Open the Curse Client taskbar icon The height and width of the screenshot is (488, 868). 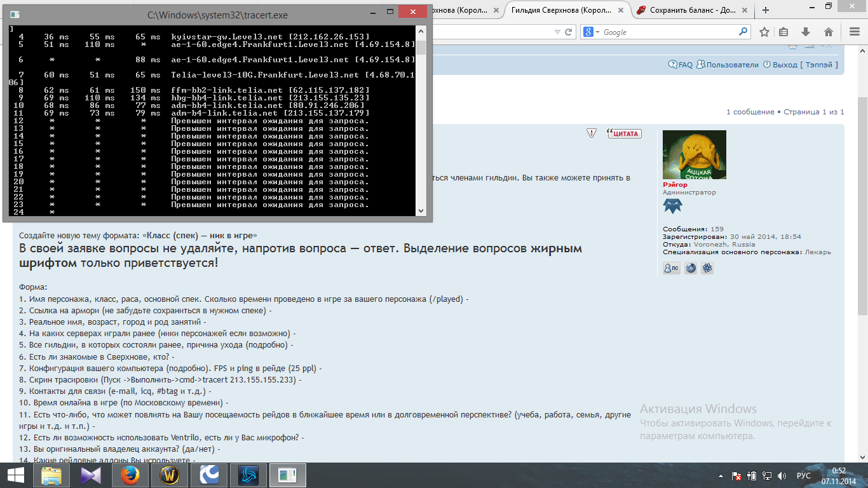click(208, 475)
